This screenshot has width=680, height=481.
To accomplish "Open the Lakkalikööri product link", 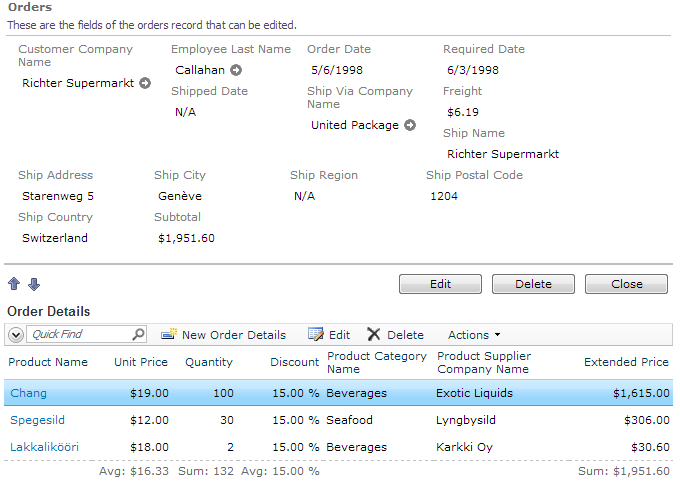I will coord(44,448).
